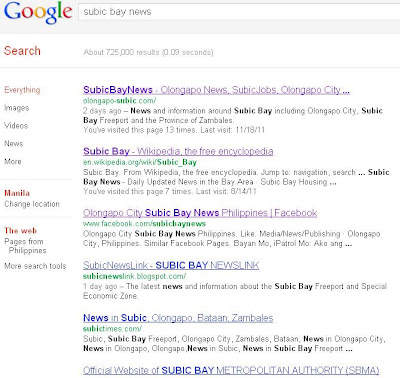Switch to Images search results

click(x=17, y=108)
